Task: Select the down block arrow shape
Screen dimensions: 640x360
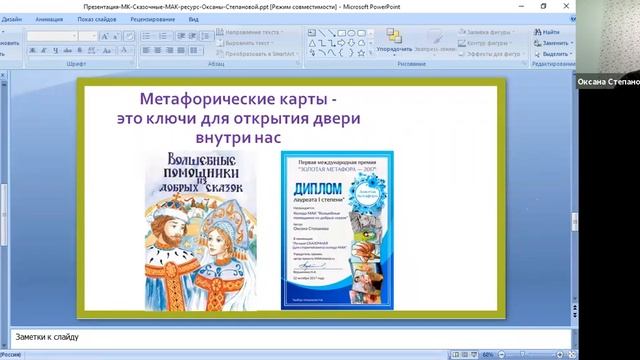Action: point(351,43)
